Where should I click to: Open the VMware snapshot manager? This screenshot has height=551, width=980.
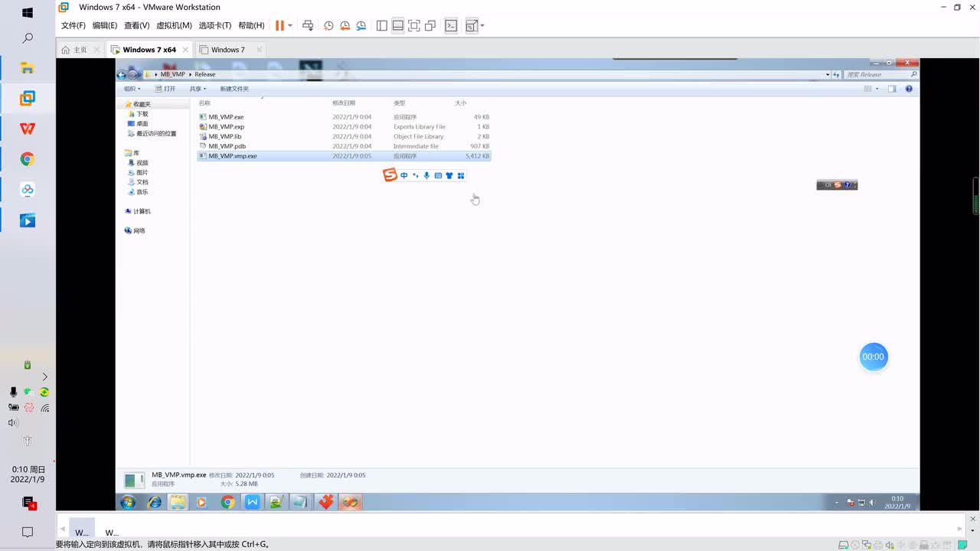tap(361, 25)
